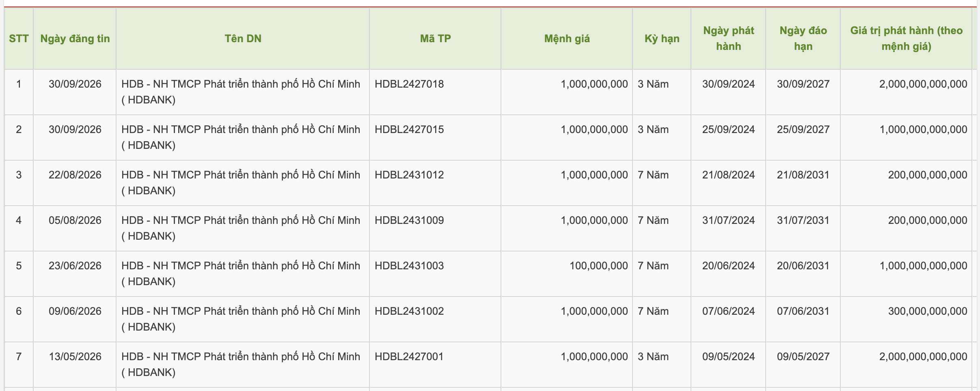Click the Mệnh giá column header
Screen dimensions: 980x391
[567, 39]
